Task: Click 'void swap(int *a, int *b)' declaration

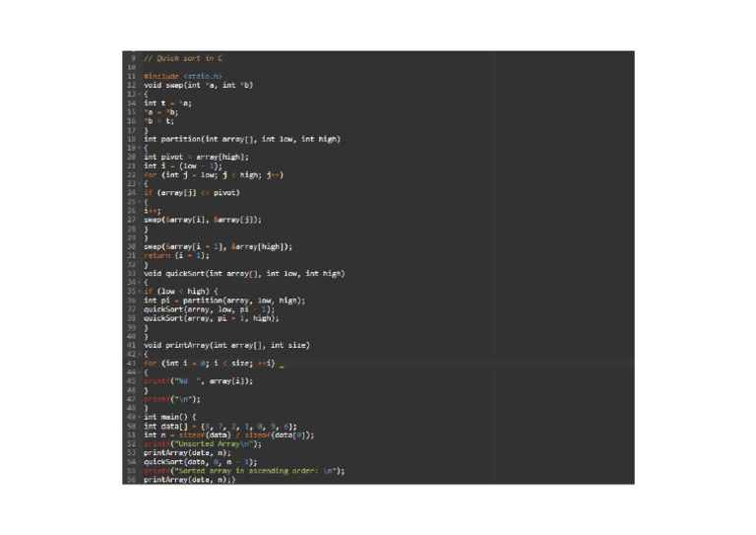Action: (198, 86)
